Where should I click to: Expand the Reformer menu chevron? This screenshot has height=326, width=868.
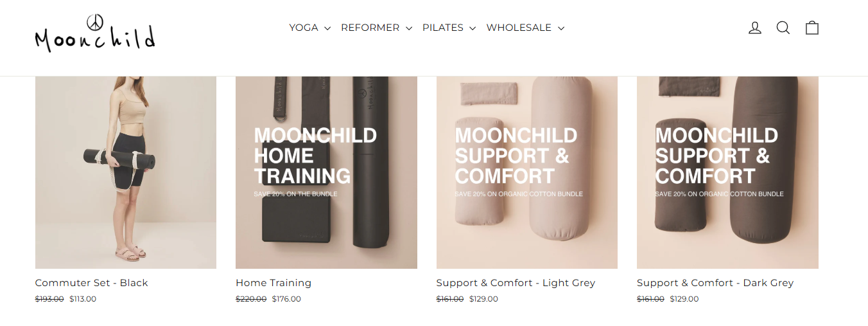coord(408,28)
